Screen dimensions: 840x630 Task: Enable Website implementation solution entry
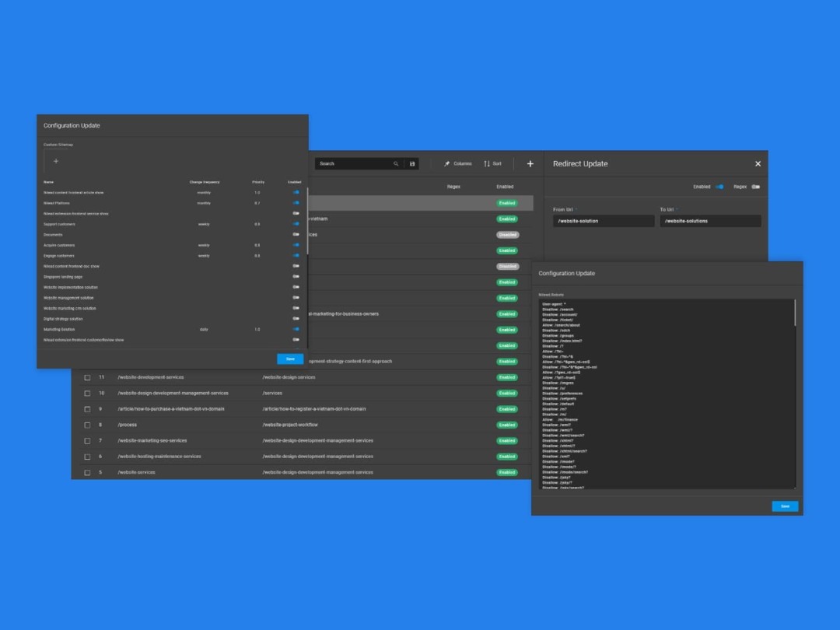pyautogui.click(x=296, y=287)
